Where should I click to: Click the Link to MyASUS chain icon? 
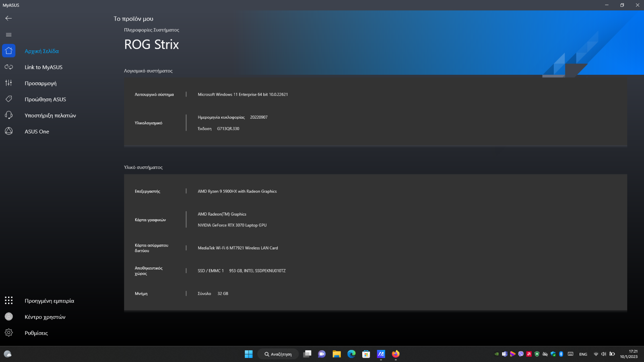tap(9, 67)
